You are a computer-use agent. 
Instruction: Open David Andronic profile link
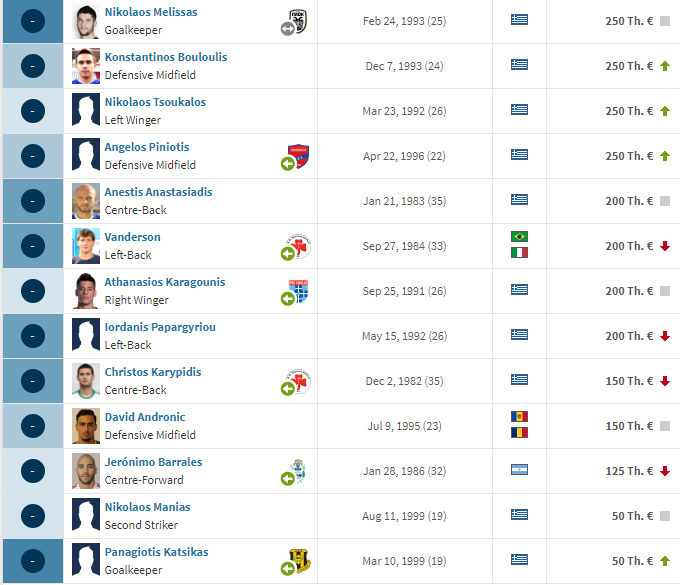145,417
